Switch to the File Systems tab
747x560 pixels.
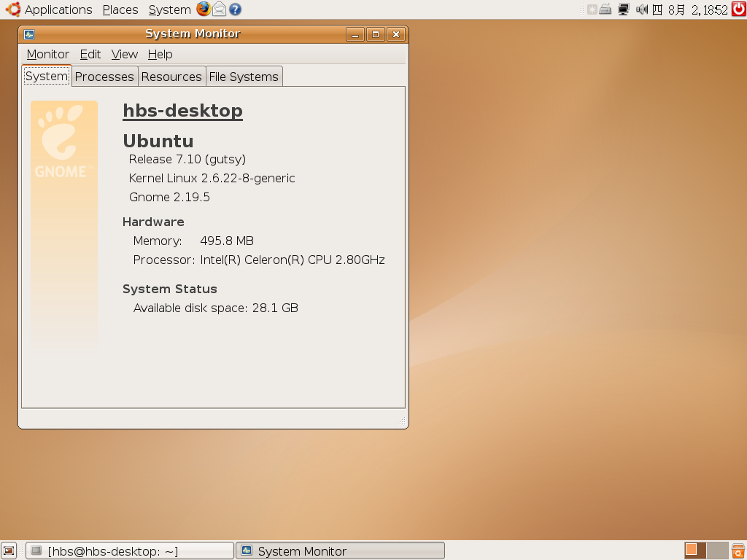coord(244,77)
